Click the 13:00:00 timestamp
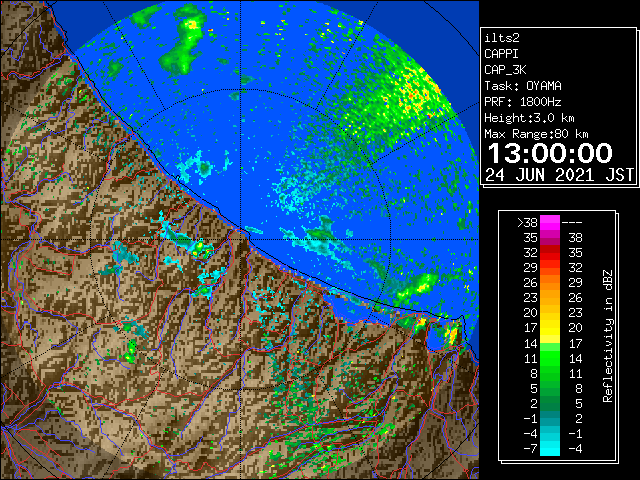 (550, 153)
